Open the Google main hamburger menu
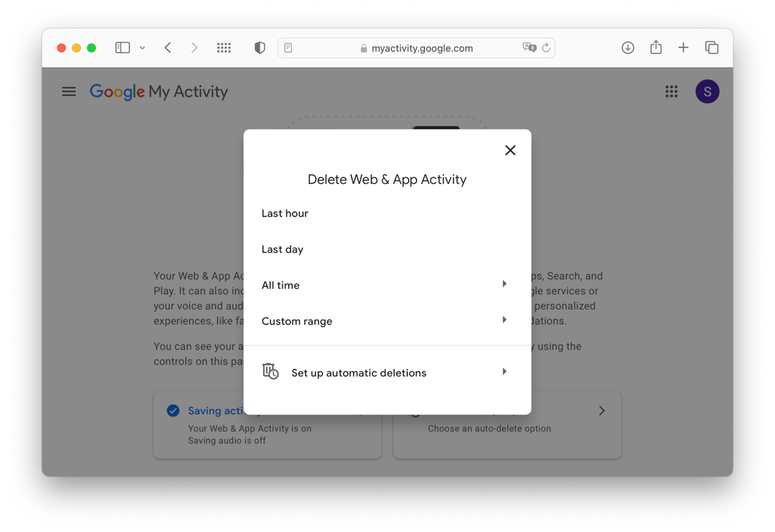Screen dimensions: 775x532 [69, 91]
